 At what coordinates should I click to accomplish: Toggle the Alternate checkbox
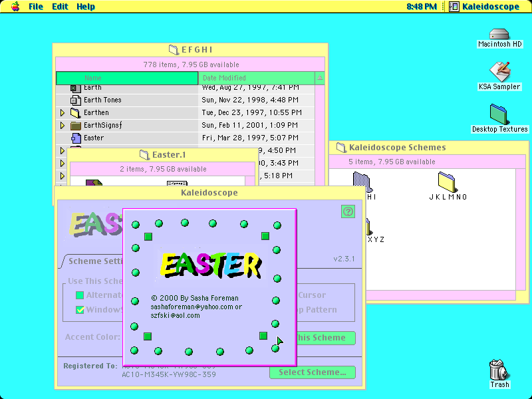tap(80, 295)
